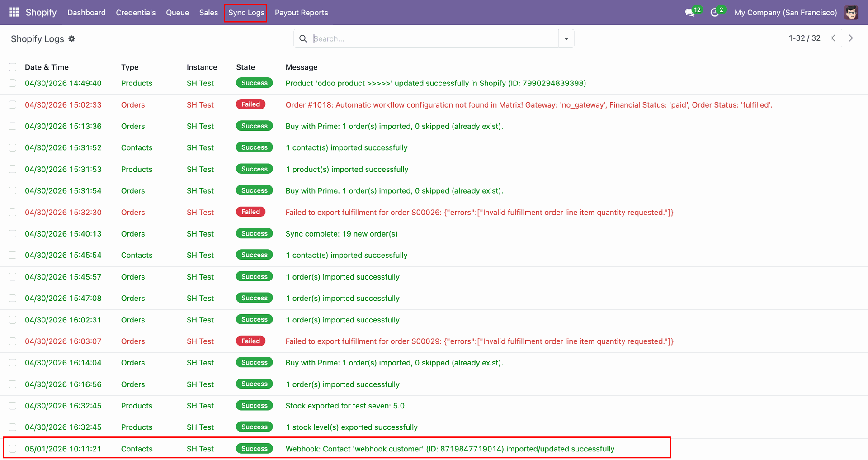
Task: Tick the webhook contact log row checkbox
Action: click(13, 449)
